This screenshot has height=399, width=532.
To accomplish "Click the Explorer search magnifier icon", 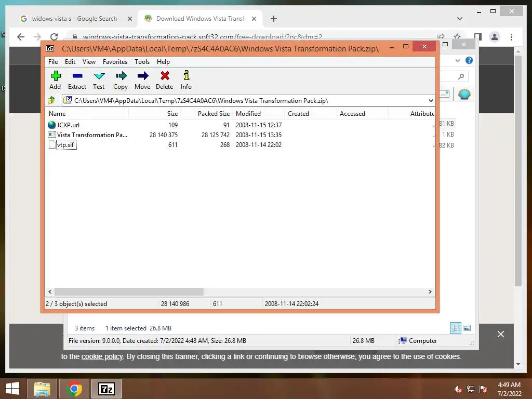I will click(461, 77).
